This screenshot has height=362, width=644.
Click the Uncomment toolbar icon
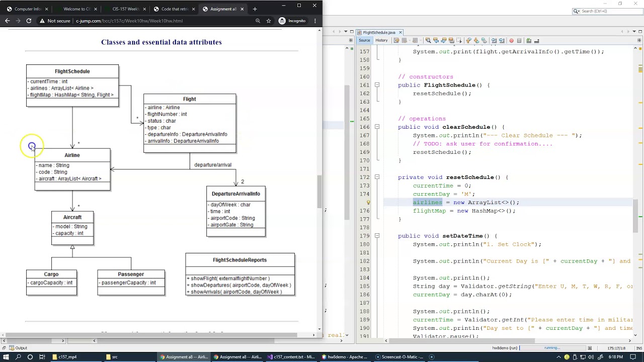click(x=536, y=40)
